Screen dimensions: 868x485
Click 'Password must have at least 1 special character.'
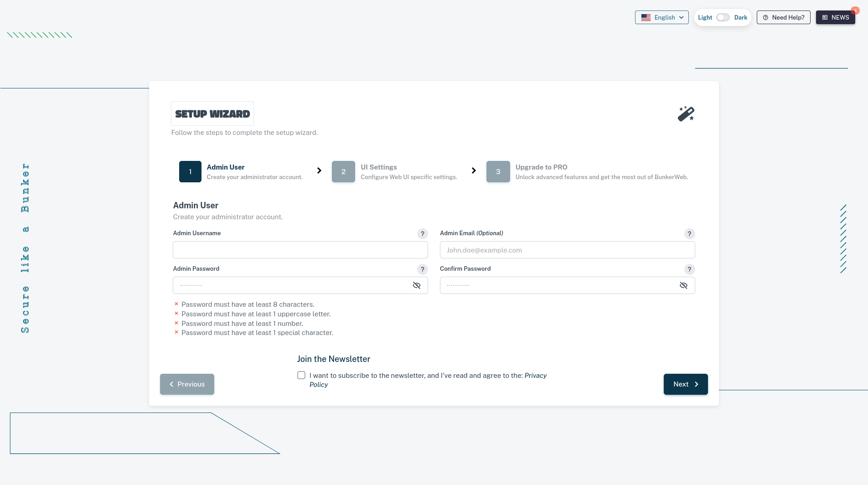(257, 333)
